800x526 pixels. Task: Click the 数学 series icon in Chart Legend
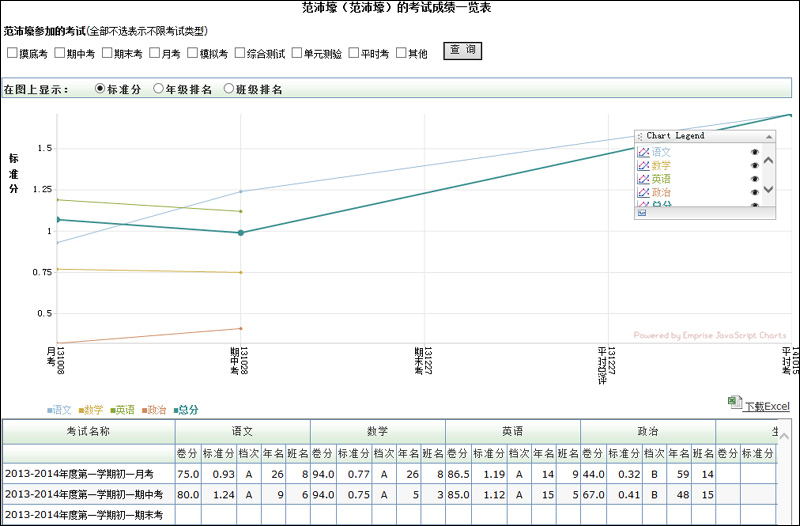(643, 165)
